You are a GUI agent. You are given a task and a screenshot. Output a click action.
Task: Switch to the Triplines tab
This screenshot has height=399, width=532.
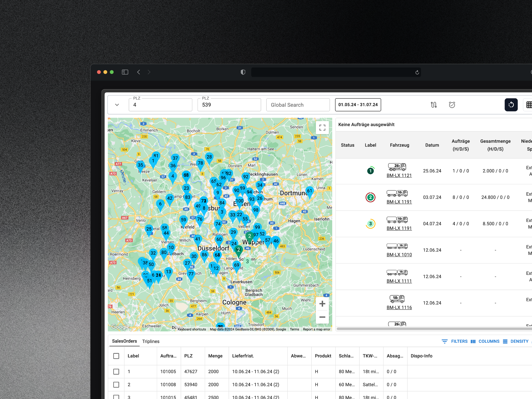[x=151, y=341]
